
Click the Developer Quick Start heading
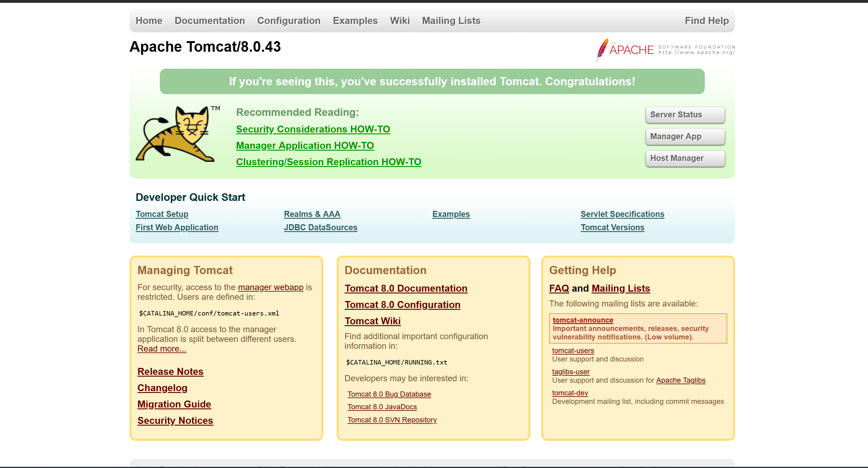click(190, 197)
